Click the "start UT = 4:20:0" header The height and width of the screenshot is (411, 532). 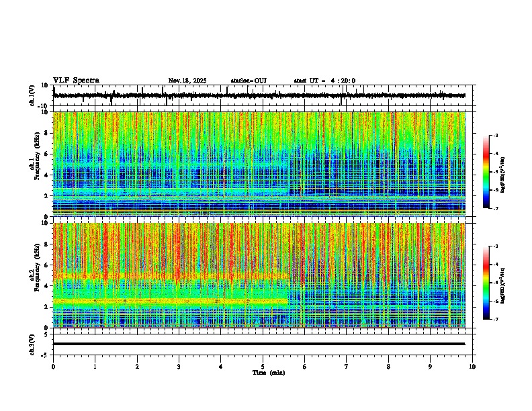(324, 81)
